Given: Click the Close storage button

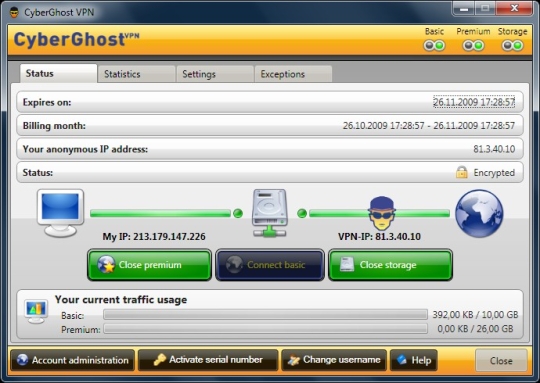Looking at the screenshot, I should click(390, 265).
